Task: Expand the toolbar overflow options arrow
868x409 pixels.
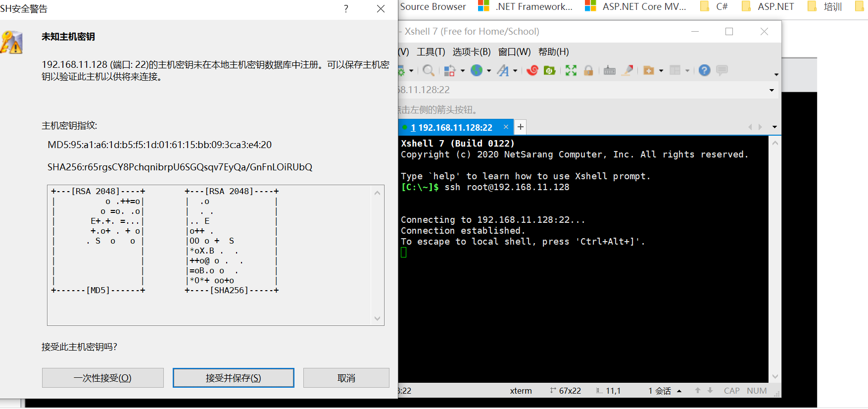Action: (776, 75)
